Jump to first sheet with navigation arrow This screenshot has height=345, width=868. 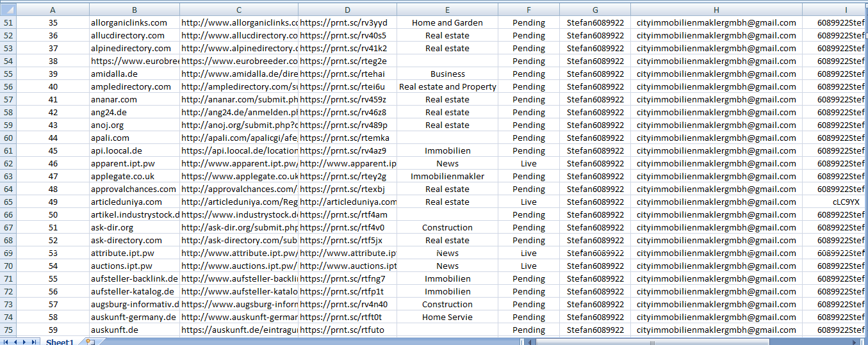[6, 342]
